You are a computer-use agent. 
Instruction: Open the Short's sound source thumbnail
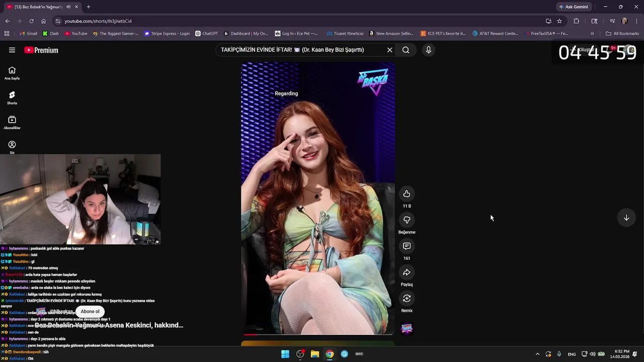(407, 328)
